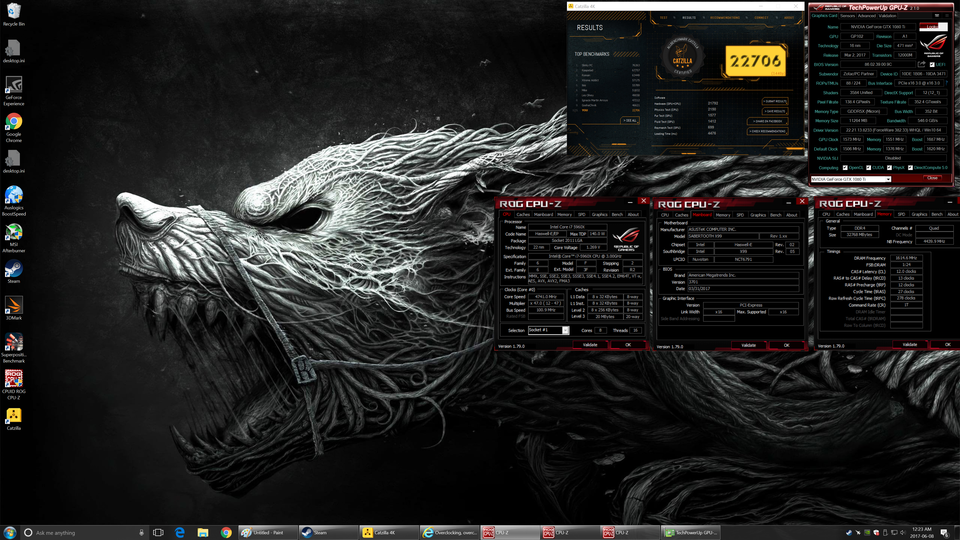This screenshot has width=960, height=540.
Task: Click See All under Top Benchmarks
Action: tap(630, 121)
